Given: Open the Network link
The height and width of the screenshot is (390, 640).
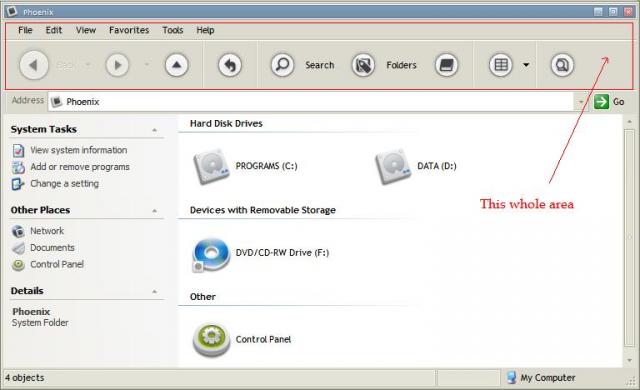Looking at the screenshot, I should [47, 231].
